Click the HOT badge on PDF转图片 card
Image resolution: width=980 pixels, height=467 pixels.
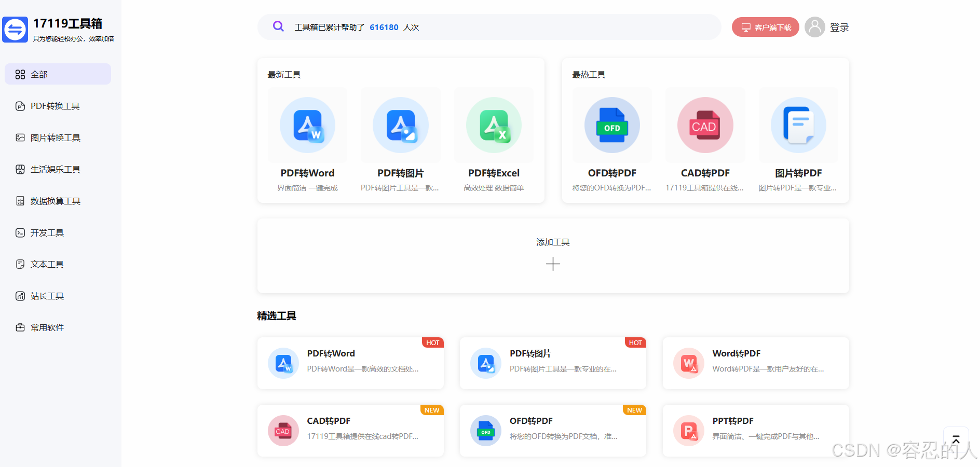(x=635, y=342)
